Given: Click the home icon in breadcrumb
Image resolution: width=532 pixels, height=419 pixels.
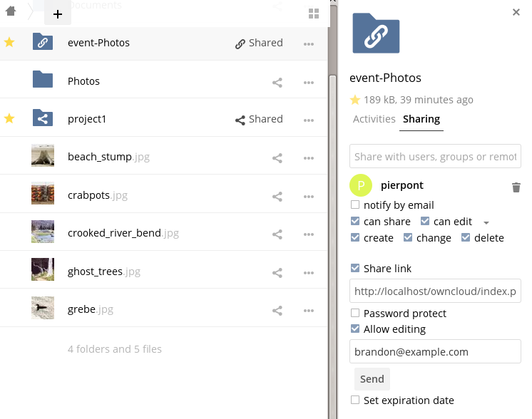Looking at the screenshot, I should click(x=11, y=11).
